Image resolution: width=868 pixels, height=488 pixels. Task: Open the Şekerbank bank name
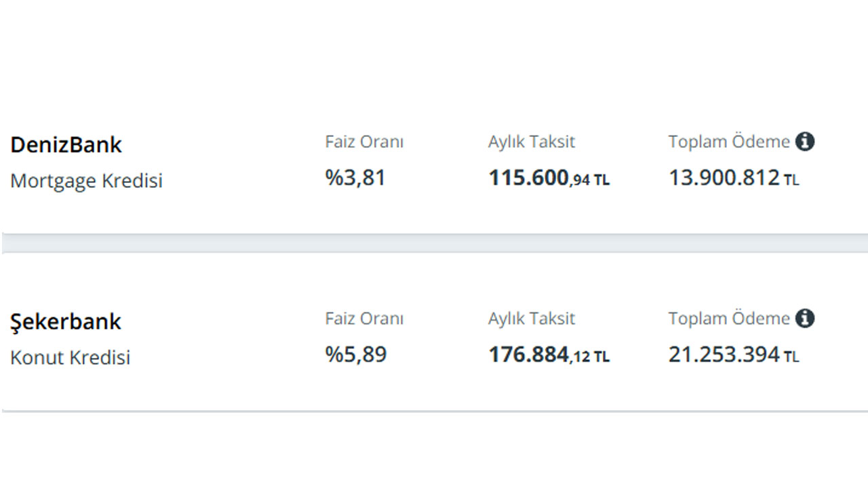66,321
